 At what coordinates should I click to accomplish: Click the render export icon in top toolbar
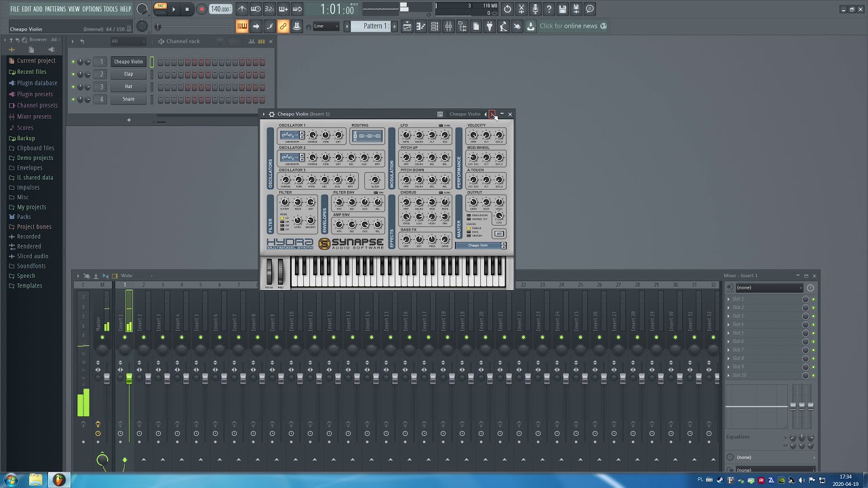click(576, 9)
